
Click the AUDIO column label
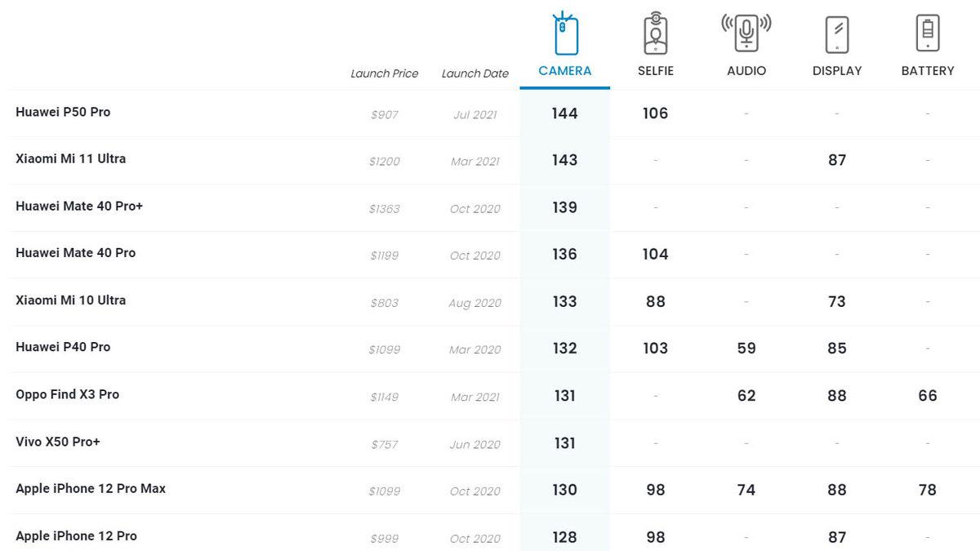tap(746, 71)
